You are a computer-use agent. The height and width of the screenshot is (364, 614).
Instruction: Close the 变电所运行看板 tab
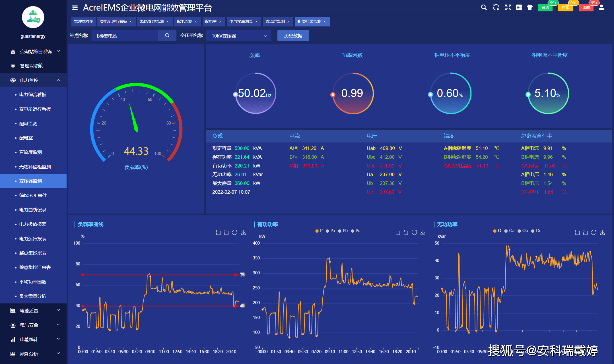[x=131, y=22]
